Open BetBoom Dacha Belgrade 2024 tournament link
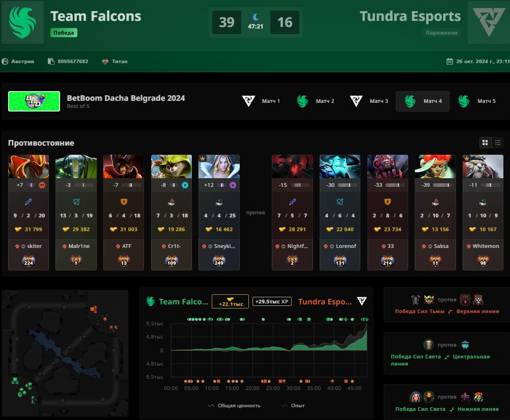Screen dimensions: 510x420 [126, 98]
